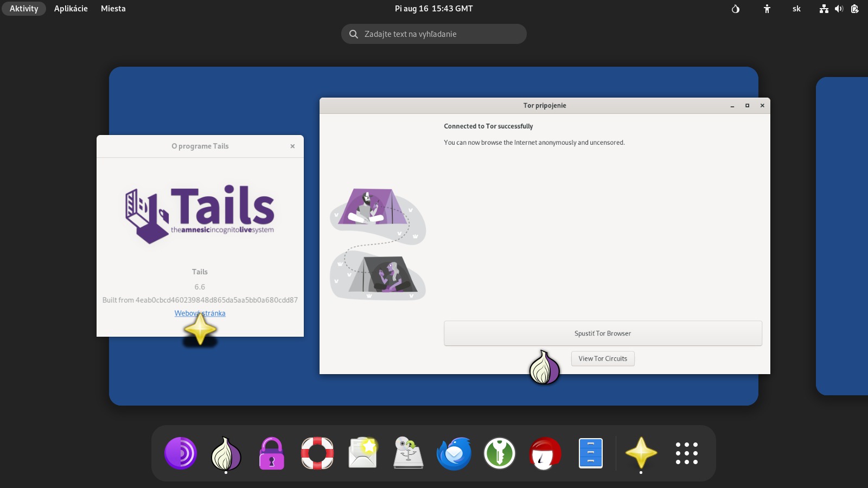Open the Aplikácie menu
The image size is (868, 488).
pyautogui.click(x=71, y=9)
